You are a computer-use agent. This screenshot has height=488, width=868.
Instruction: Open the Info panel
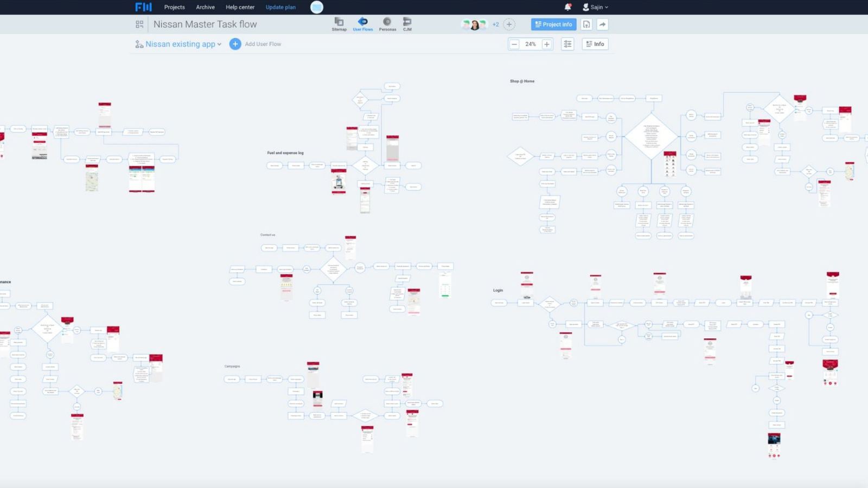click(595, 44)
